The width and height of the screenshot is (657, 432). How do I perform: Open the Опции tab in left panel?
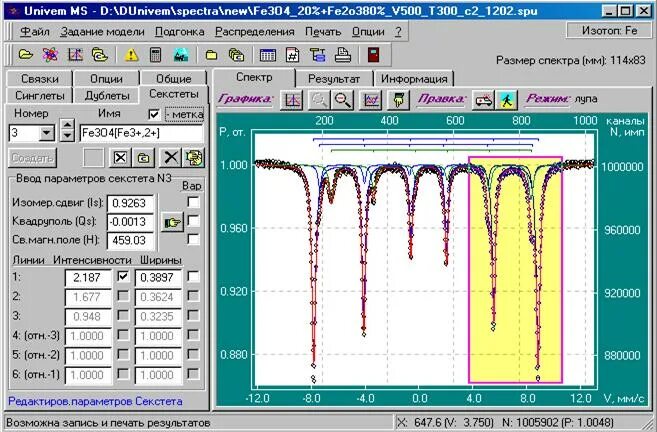tap(106, 79)
